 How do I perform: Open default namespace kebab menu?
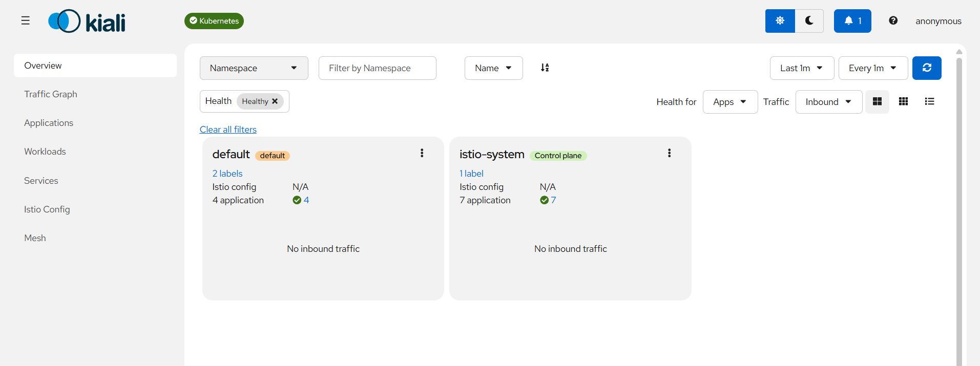pyautogui.click(x=422, y=153)
